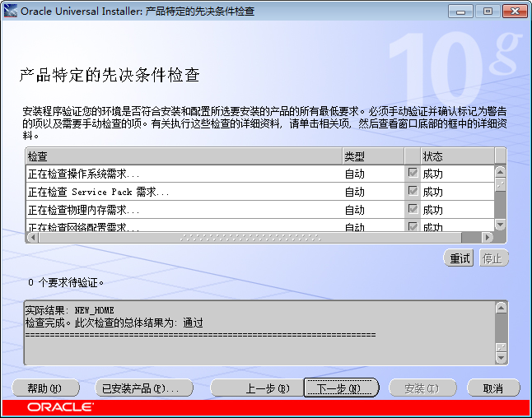
Task: Click the 检查 column header
Action: (x=184, y=156)
